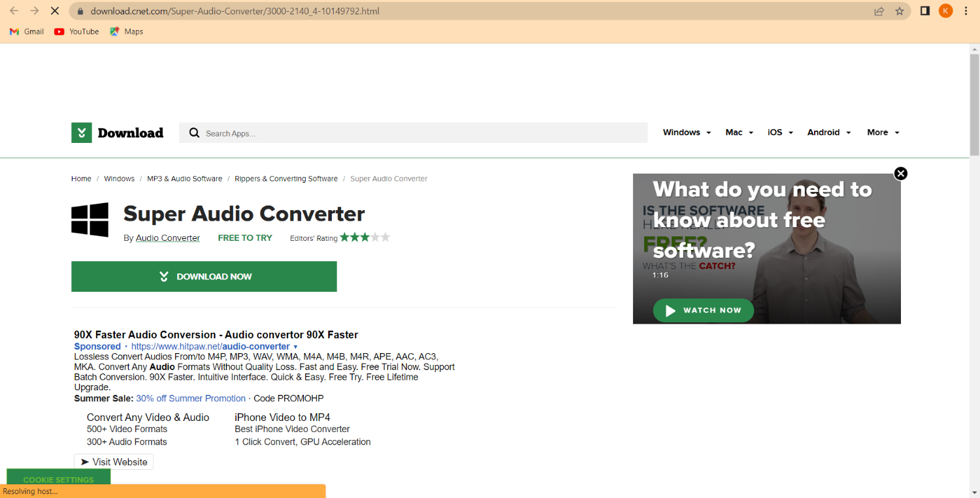
Task: Open the Chrome side panel icon
Action: pos(924,11)
